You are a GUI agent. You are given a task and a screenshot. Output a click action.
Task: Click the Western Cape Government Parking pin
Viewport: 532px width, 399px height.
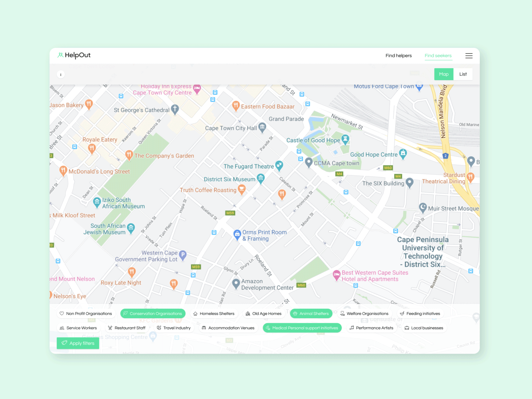pos(183,255)
